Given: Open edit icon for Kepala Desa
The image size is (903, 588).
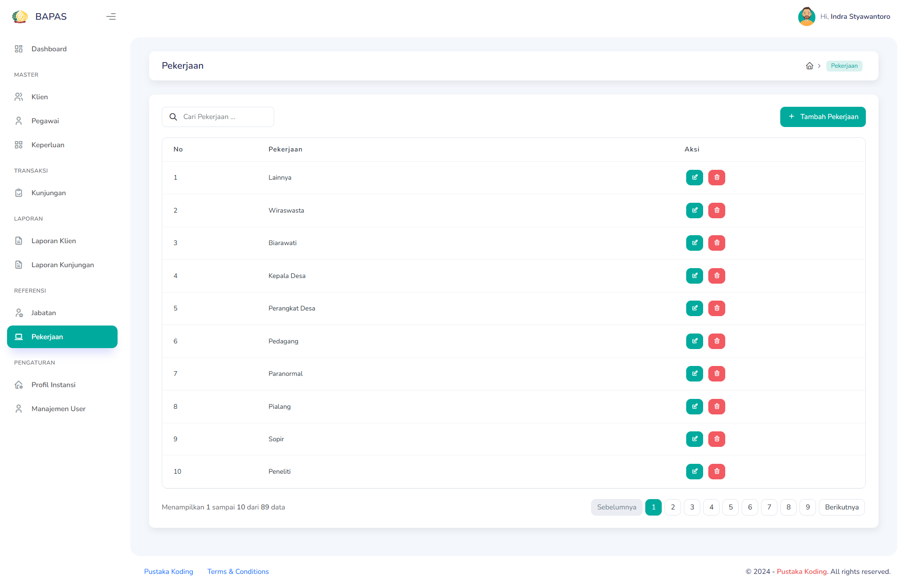Looking at the screenshot, I should [x=694, y=276].
